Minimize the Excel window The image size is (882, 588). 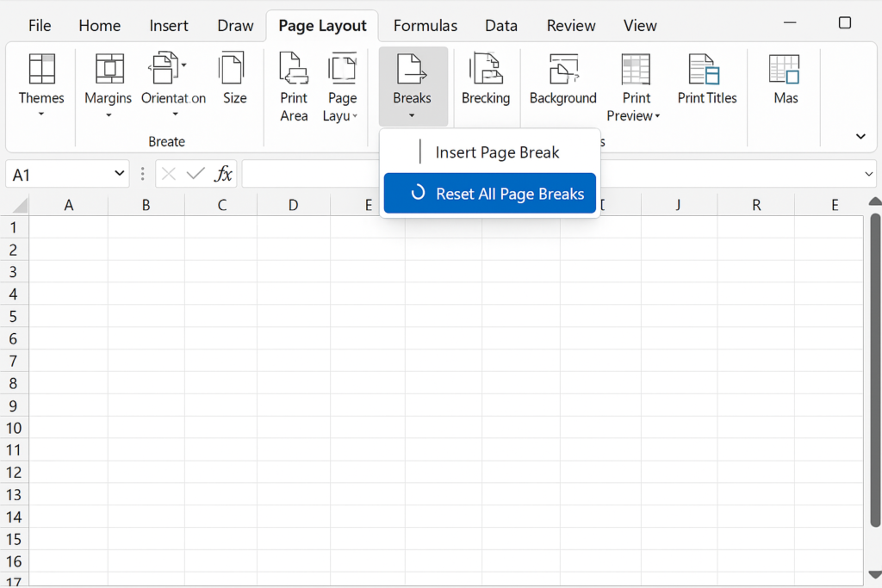(790, 22)
